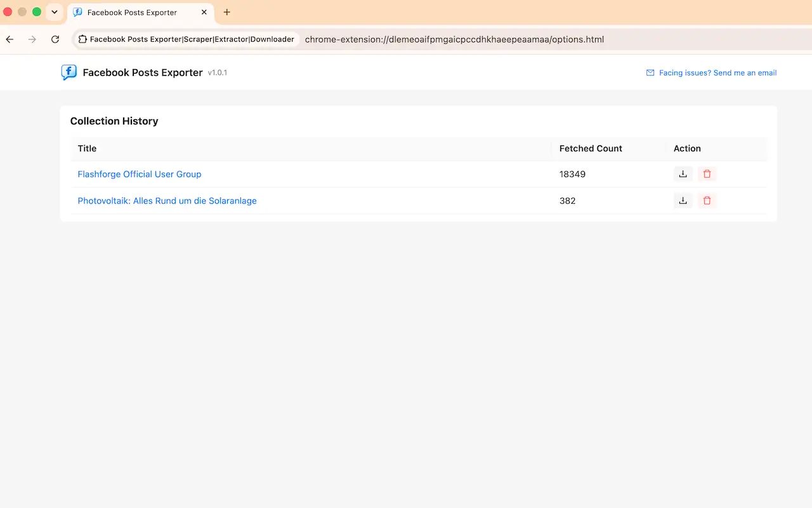Image resolution: width=812 pixels, height=508 pixels.
Task: Click the green maximize window button
Action: click(37, 12)
